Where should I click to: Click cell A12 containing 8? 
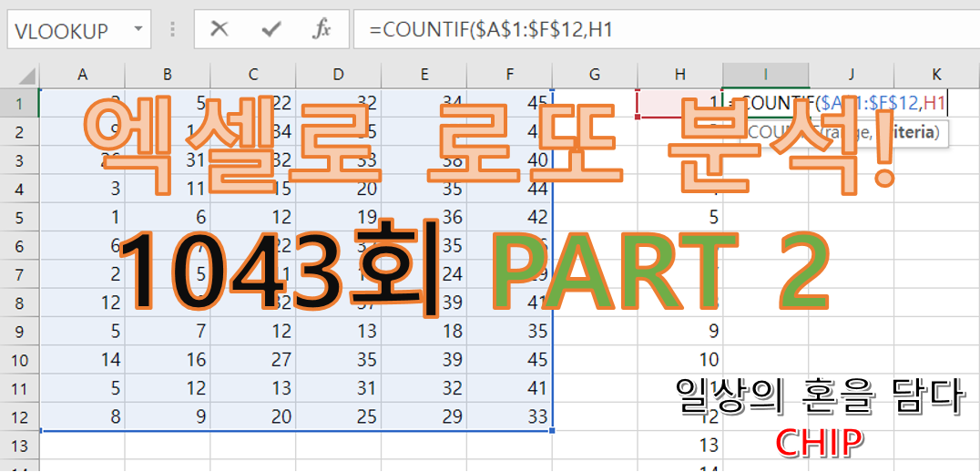82,416
